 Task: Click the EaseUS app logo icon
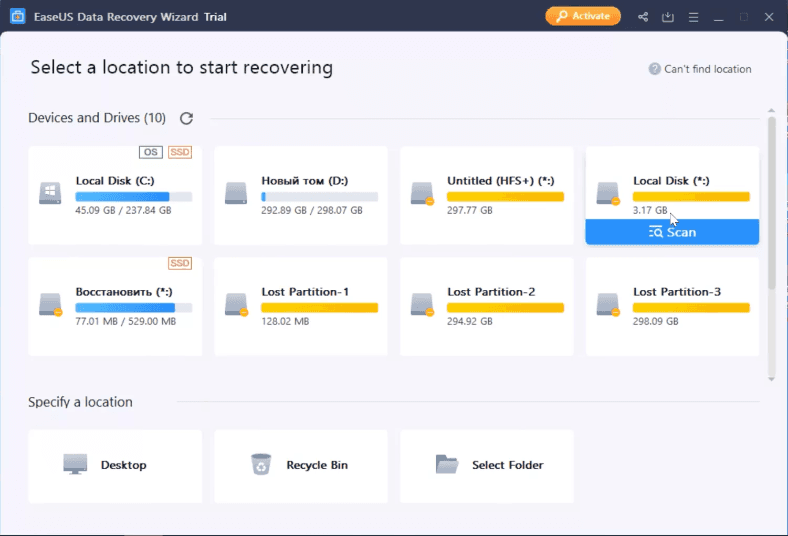(x=17, y=17)
